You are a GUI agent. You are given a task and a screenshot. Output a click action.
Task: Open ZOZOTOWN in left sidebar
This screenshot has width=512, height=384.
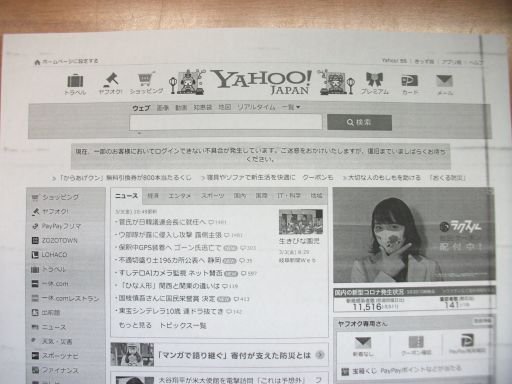pos(54,240)
